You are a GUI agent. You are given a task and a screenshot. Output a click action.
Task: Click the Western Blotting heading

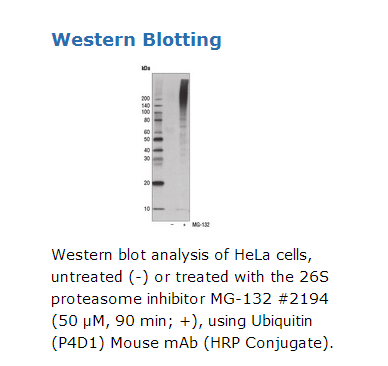tap(136, 40)
